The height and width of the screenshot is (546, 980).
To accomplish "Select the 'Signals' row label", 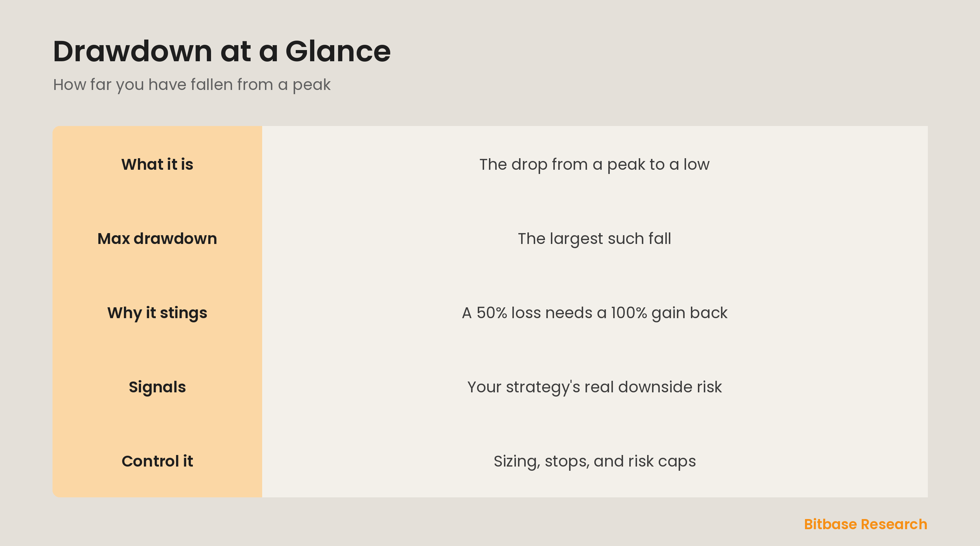I will pyautogui.click(x=157, y=387).
